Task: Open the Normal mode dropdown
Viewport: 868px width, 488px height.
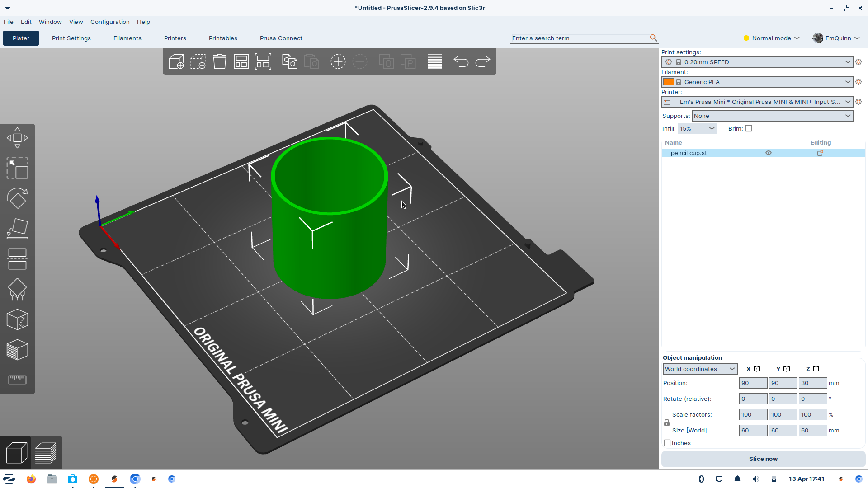Action: 772,38
